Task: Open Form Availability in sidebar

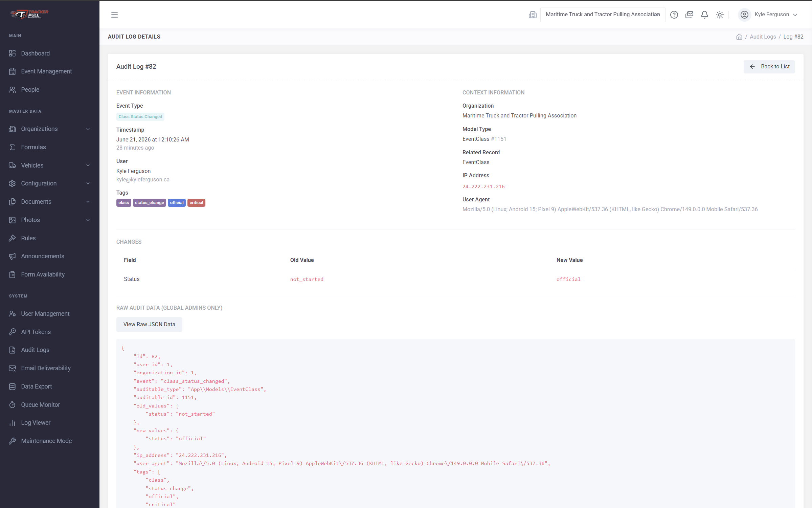Action: coord(50,274)
